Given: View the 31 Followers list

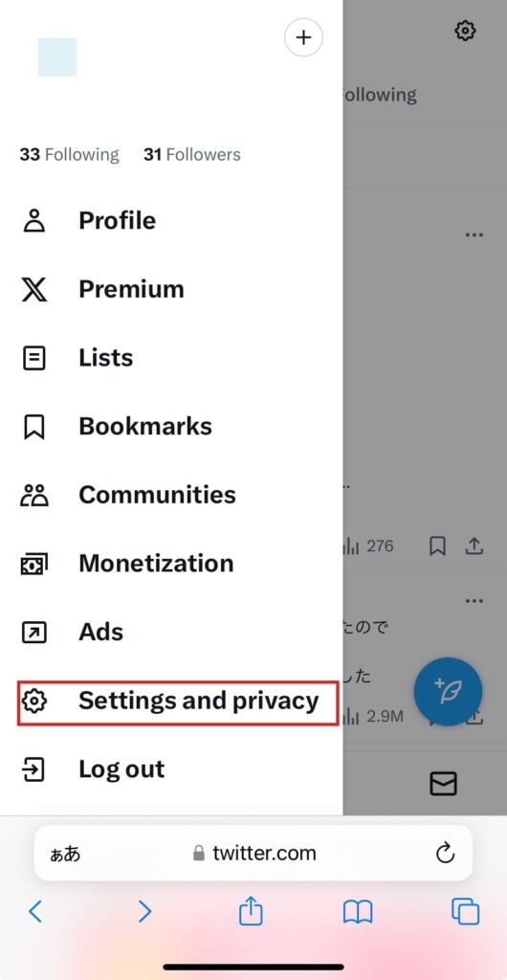Looking at the screenshot, I should (x=192, y=154).
